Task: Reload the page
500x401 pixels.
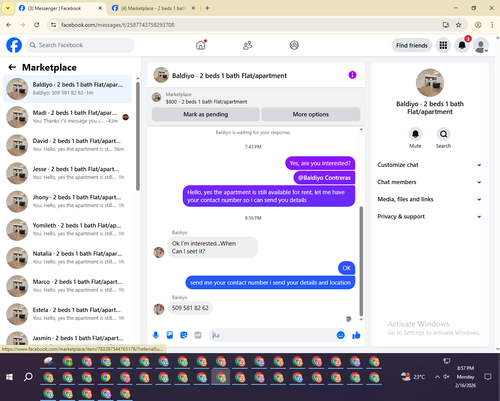Action: [37, 25]
